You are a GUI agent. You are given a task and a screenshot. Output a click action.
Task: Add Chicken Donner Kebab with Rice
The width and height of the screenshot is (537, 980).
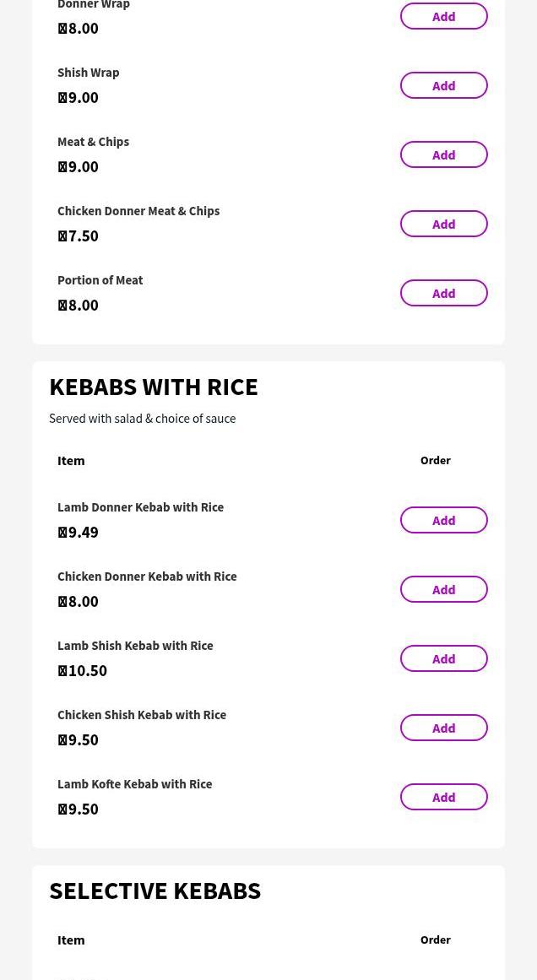(x=443, y=589)
